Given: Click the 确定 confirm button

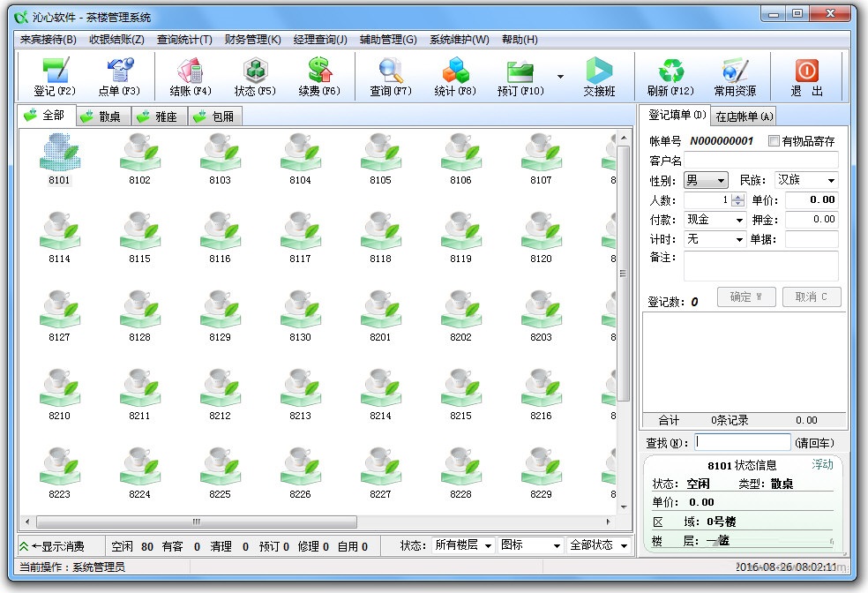Looking at the screenshot, I should pyautogui.click(x=745, y=296).
